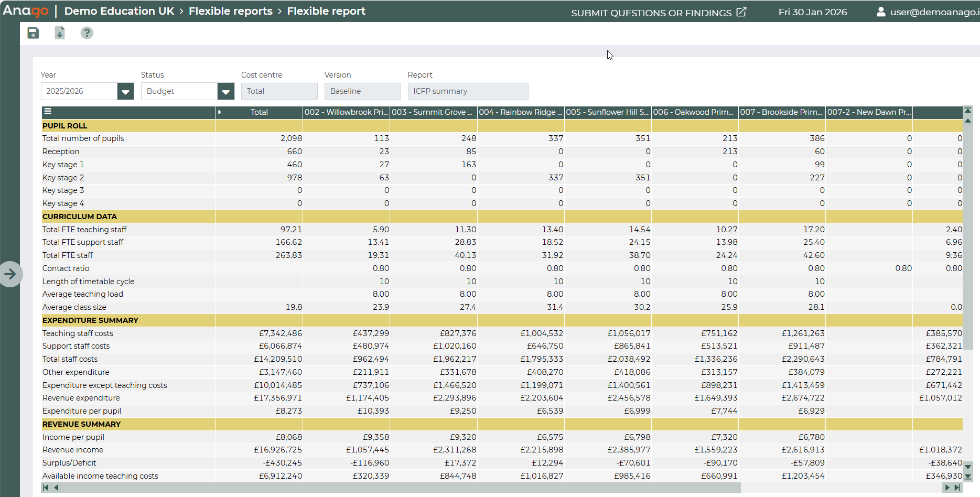Go to Demo Education UK breadcrumb

point(119,11)
